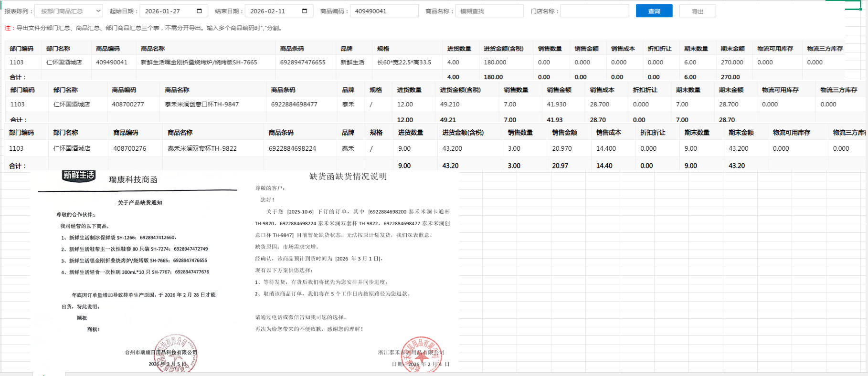Select the 泰禾米澜双套杯TH-9822 product name cell
Screen dimensions: 868x376
(x=202, y=148)
